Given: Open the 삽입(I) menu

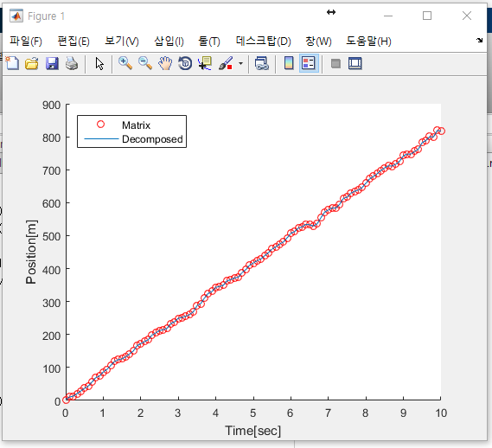Looking at the screenshot, I should [x=169, y=42].
